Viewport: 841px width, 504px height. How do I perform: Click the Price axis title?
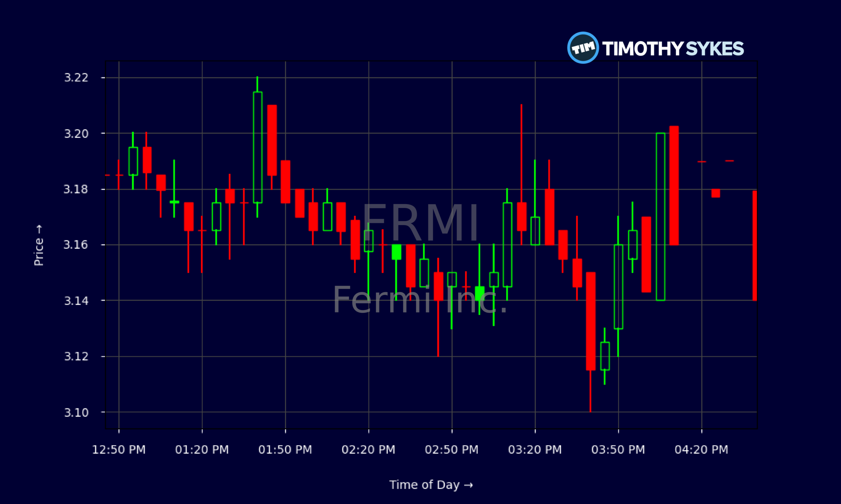tap(39, 245)
